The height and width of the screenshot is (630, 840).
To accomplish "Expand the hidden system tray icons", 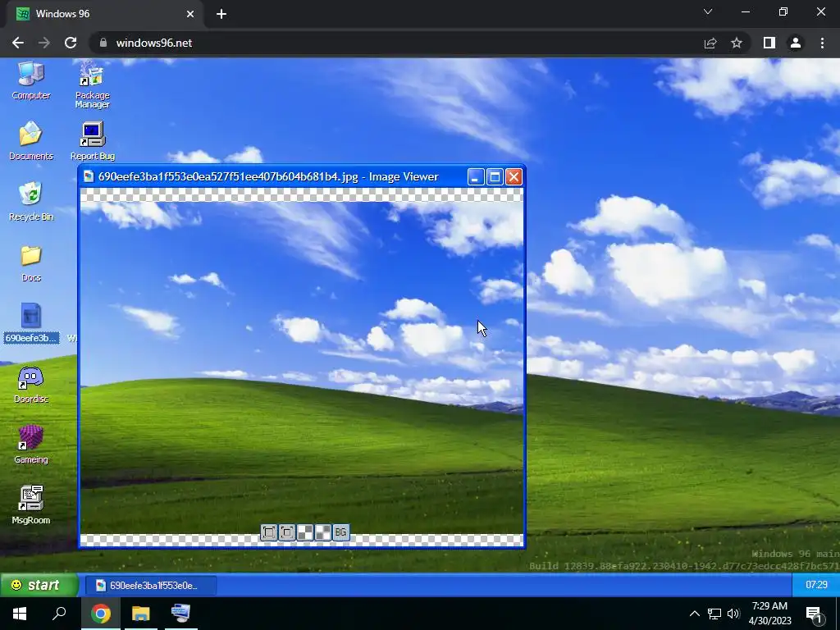I will [x=694, y=614].
